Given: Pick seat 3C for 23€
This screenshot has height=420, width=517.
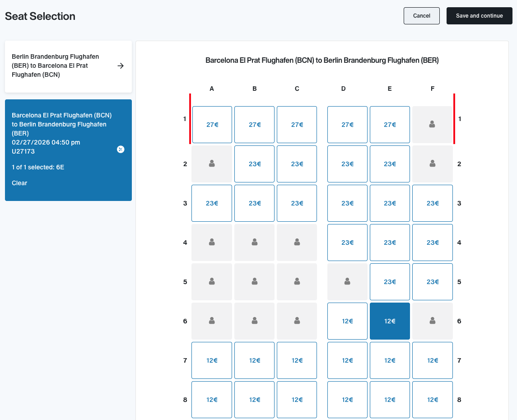Looking at the screenshot, I should tap(297, 203).
